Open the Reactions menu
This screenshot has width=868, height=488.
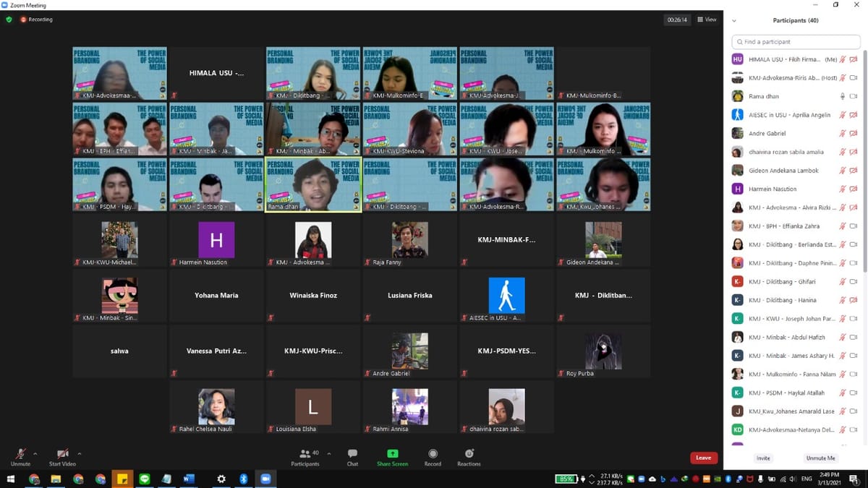click(469, 456)
